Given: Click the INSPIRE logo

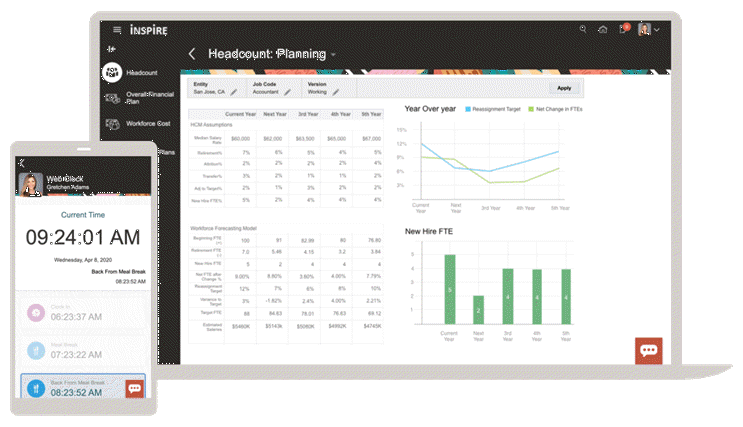Looking at the screenshot, I should pos(149,30).
